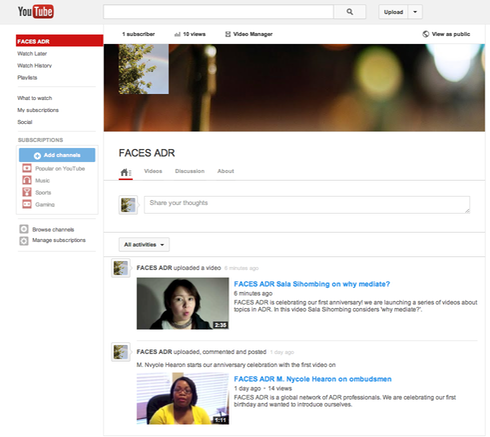490x437 pixels.
Task: Click the 1 subscriber link
Action: tap(138, 34)
